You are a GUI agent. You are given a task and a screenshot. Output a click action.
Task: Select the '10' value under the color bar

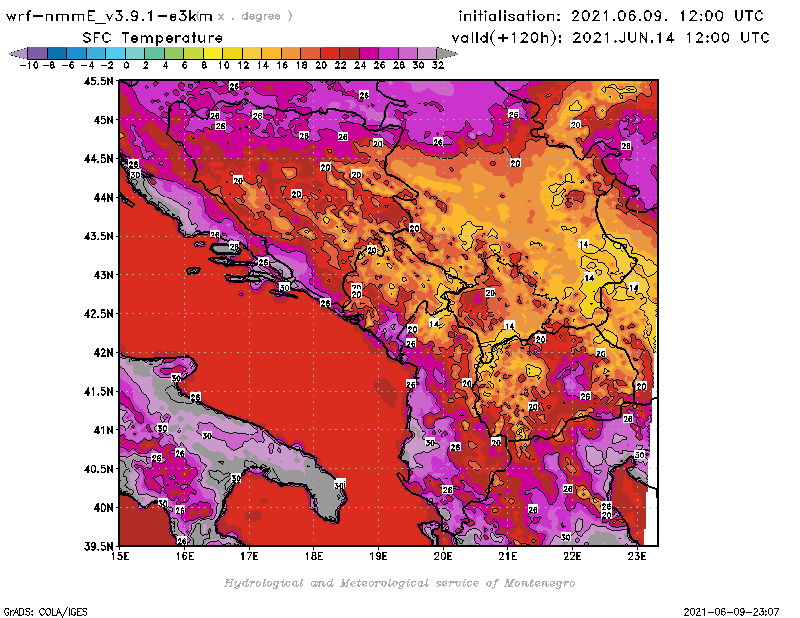pyautogui.click(x=223, y=65)
